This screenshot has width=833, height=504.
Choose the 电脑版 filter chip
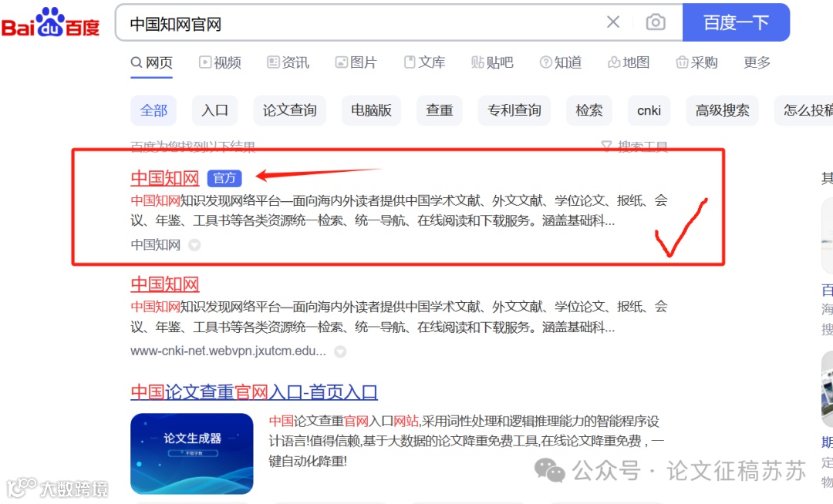click(x=371, y=110)
